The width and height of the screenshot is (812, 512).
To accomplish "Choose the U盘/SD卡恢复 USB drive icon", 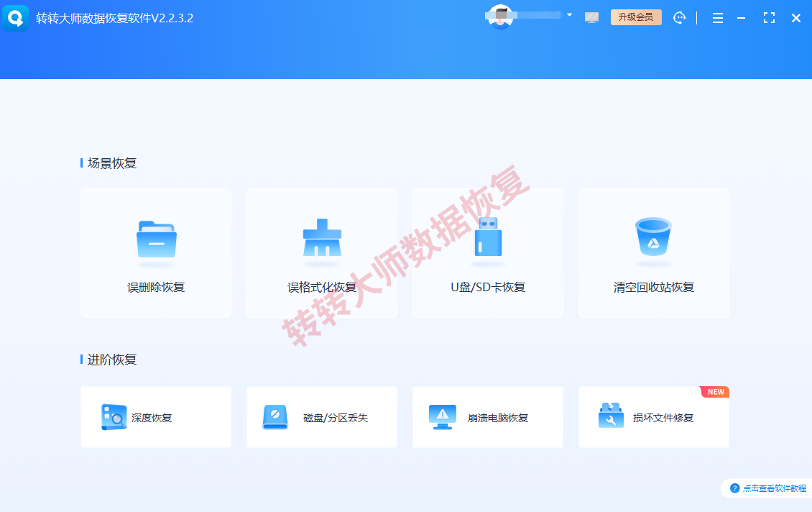I will (489, 237).
